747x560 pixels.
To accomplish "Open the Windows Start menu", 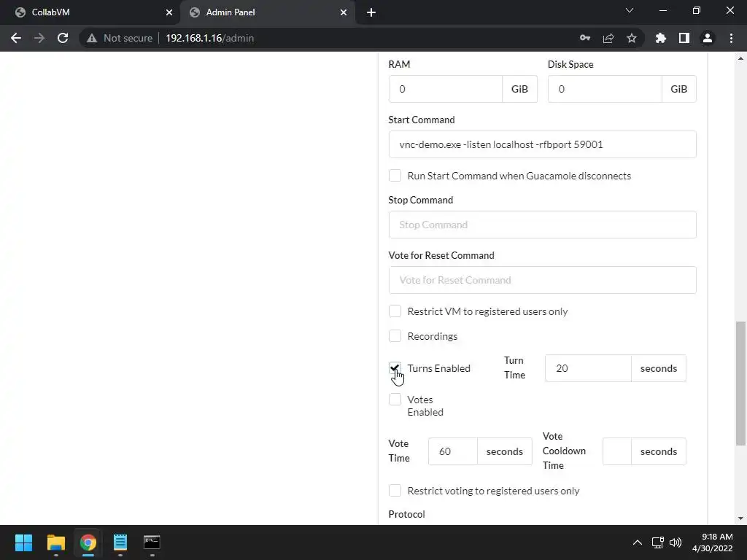I will [x=23, y=542].
